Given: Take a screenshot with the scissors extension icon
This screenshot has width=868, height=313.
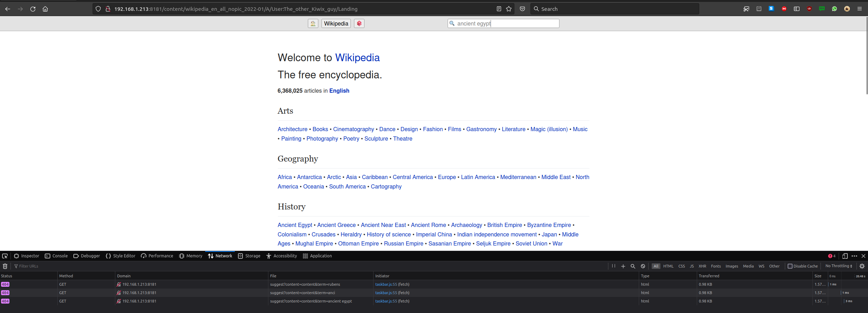Looking at the screenshot, I should click(746, 9).
